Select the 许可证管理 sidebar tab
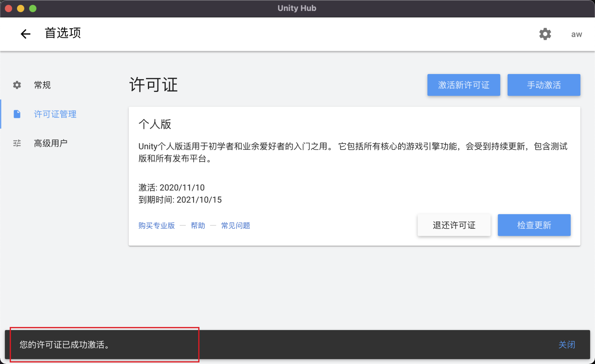595x364 pixels. (55, 114)
